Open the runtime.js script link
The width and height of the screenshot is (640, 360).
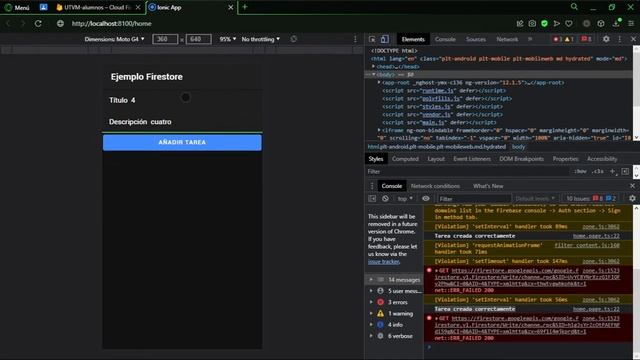[438, 91]
